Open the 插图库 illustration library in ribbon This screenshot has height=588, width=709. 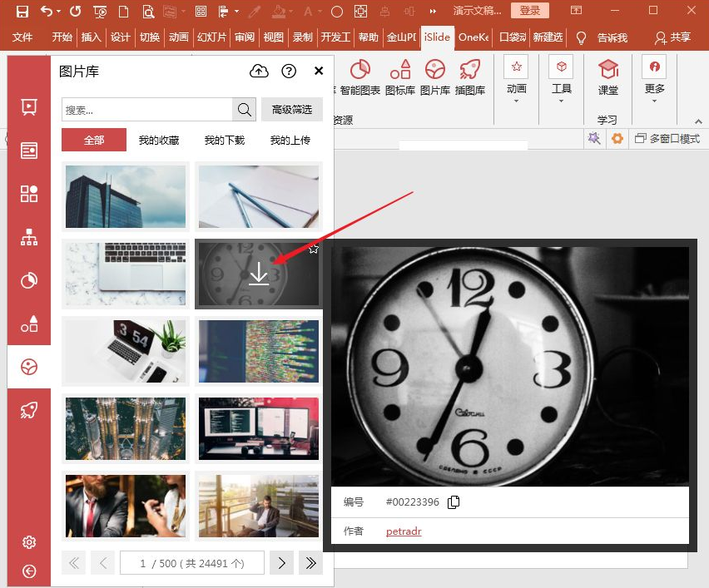point(470,78)
